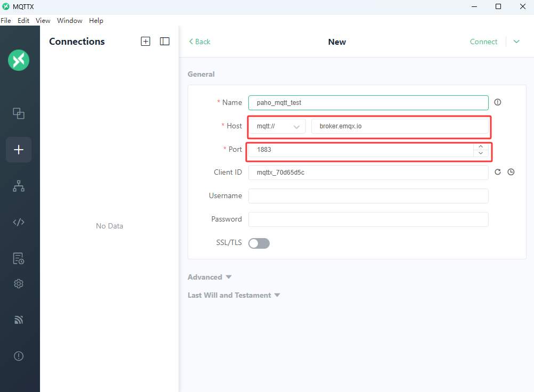Open the Help feed icon in sidebar
Image resolution: width=534 pixels, height=392 pixels.
pos(19,320)
